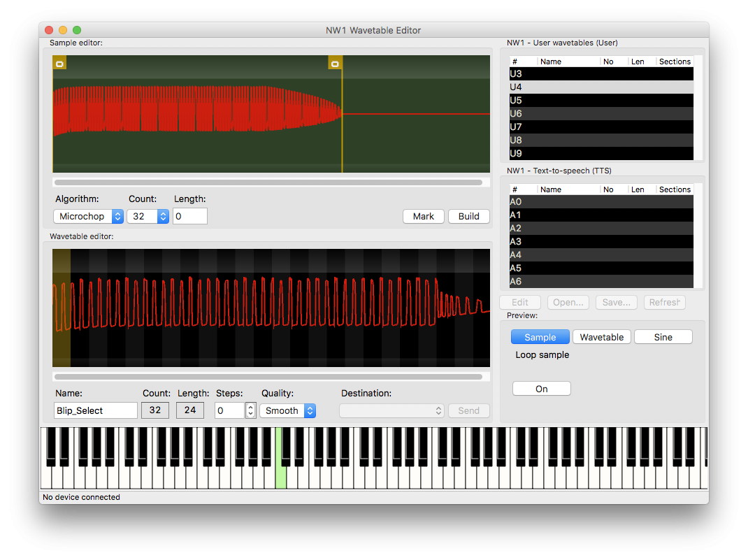
Task: Click the wavetable editor horizontal scrollbar
Action: pos(268,377)
